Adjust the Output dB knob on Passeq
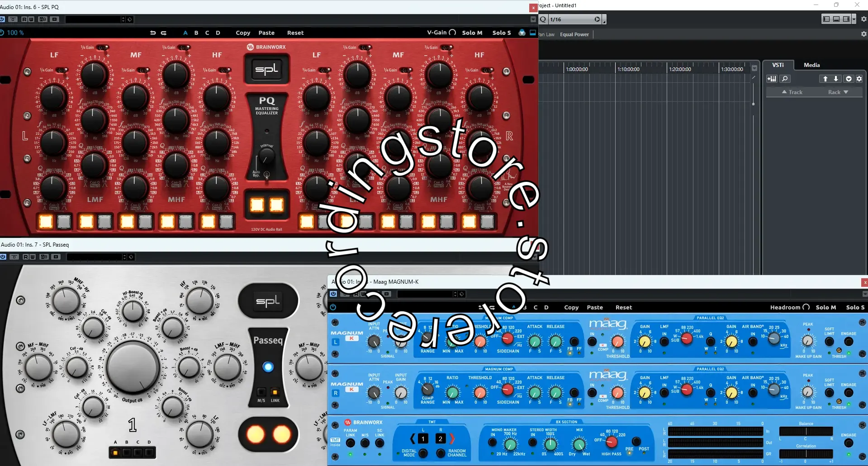This screenshot has width=868, height=466. tap(133, 367)
